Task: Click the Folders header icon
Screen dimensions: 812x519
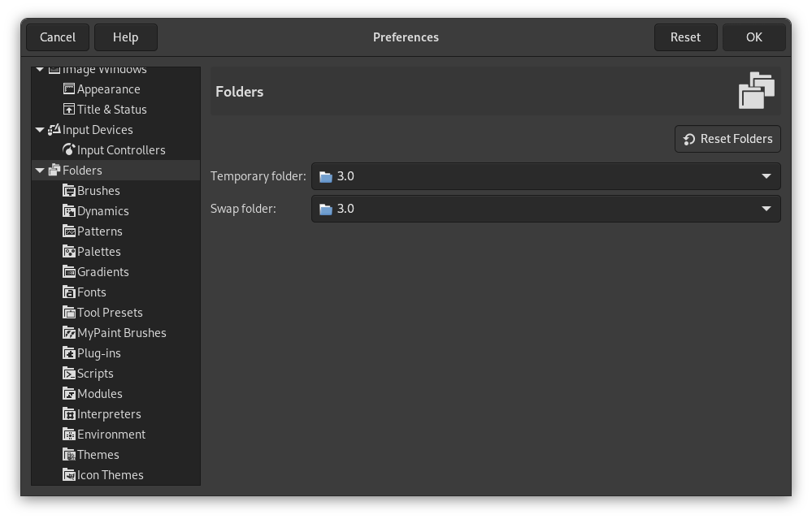Action: [756, 89]
